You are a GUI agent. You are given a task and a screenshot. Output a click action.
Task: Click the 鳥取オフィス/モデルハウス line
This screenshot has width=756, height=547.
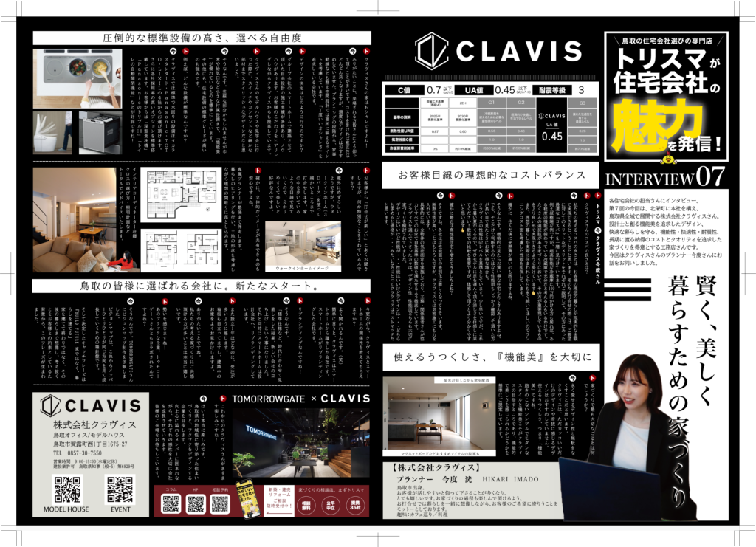[89, 435]
